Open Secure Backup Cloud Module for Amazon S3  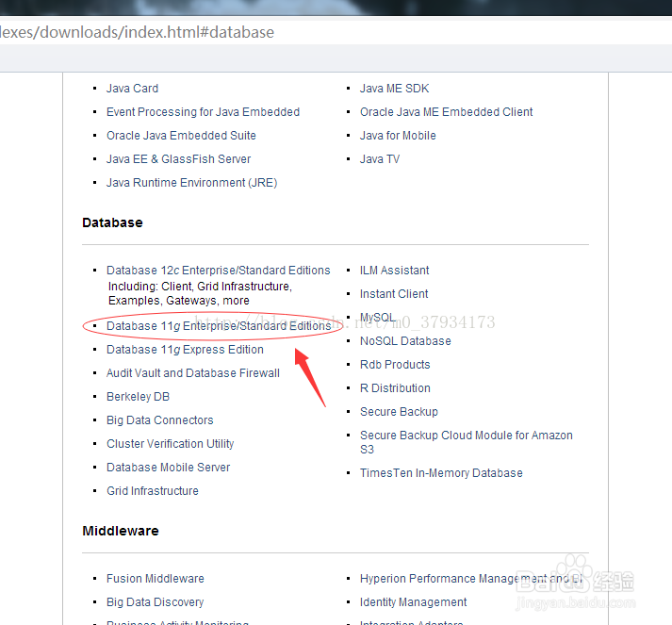tap(467, 442)
